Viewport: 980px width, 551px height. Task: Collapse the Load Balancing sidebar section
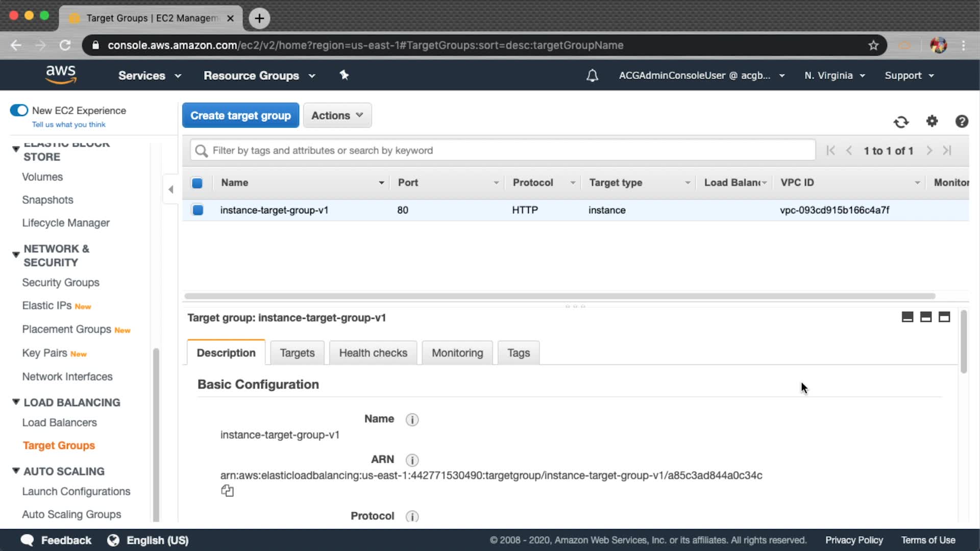(x=16, y=402)
